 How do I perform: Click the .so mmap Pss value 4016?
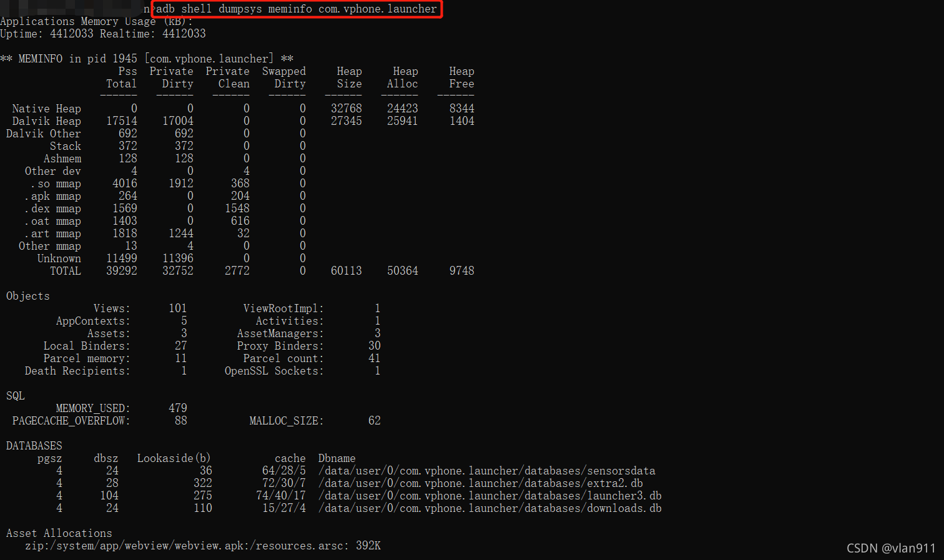pos(125,184)
